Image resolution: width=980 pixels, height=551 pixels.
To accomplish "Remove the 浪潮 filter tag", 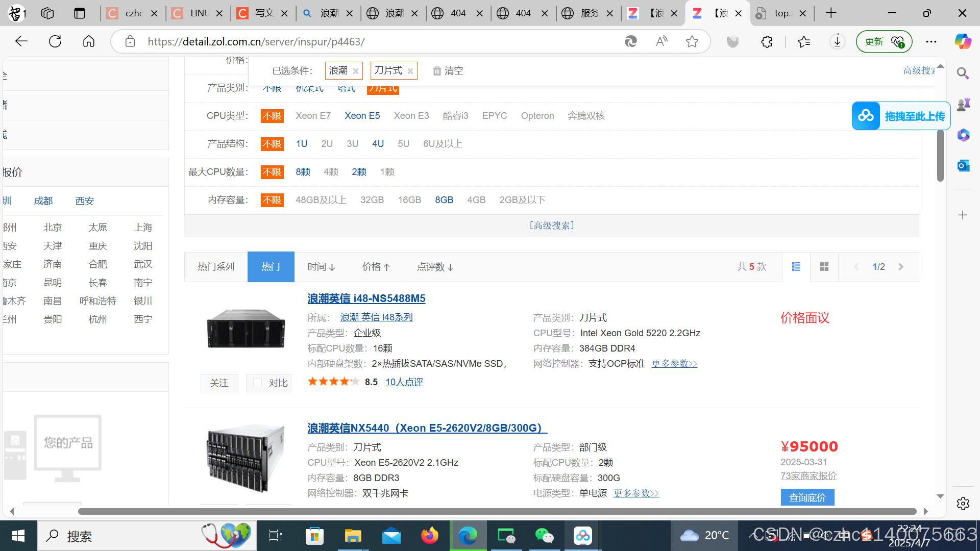I will [x=356, y=71].
